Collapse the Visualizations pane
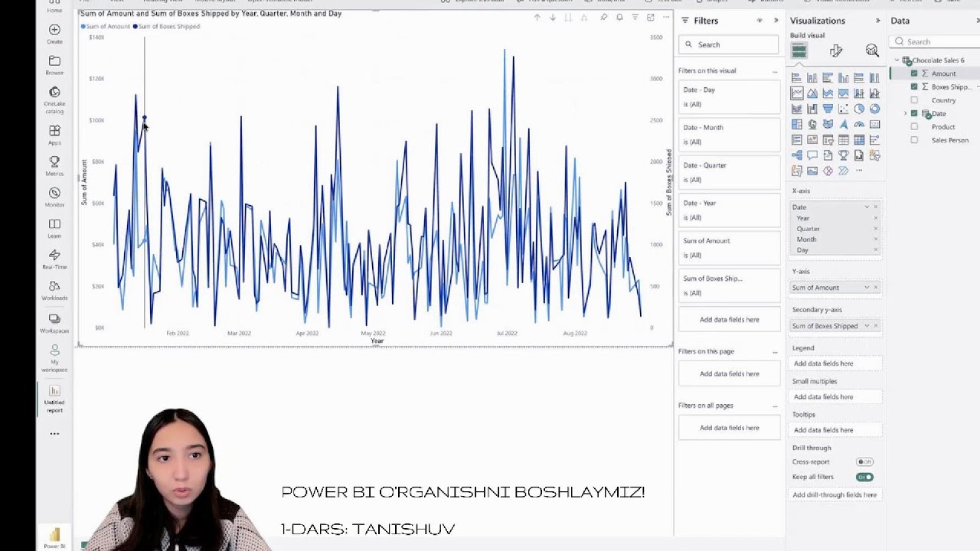980x551 pixels. click(877, 21)
